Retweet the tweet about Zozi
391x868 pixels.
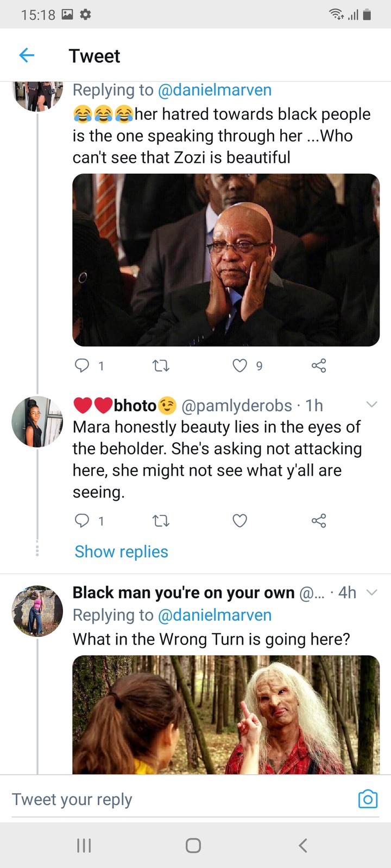[161, 366]
